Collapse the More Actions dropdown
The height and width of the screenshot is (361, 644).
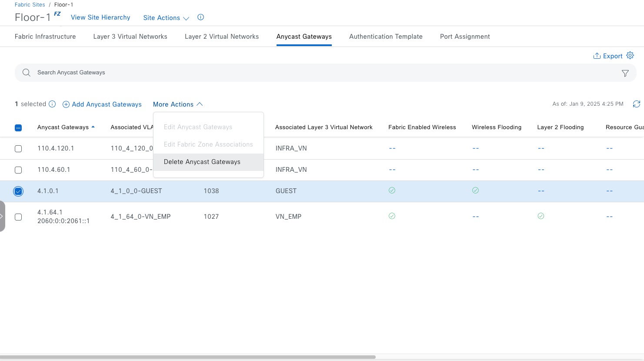click(x=177, y=104)
